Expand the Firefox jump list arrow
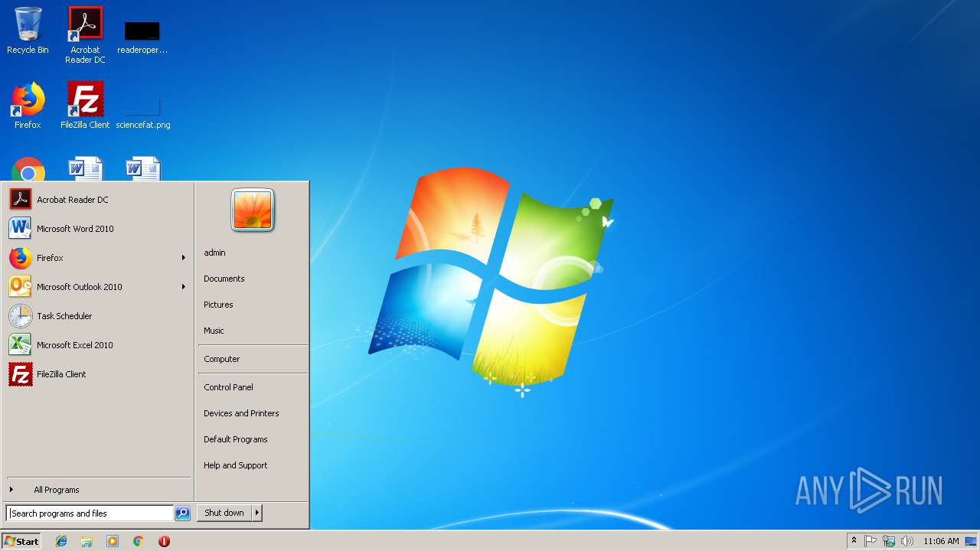 point(184,258)
